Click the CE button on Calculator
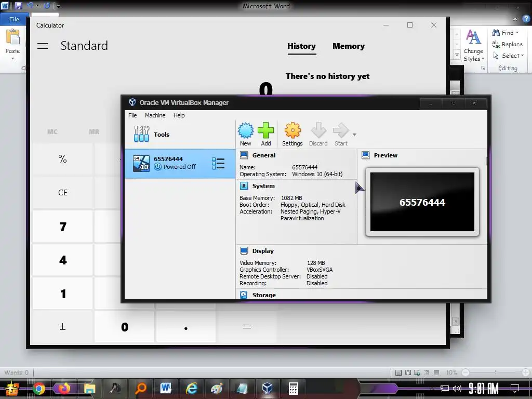 coord(63,192)
